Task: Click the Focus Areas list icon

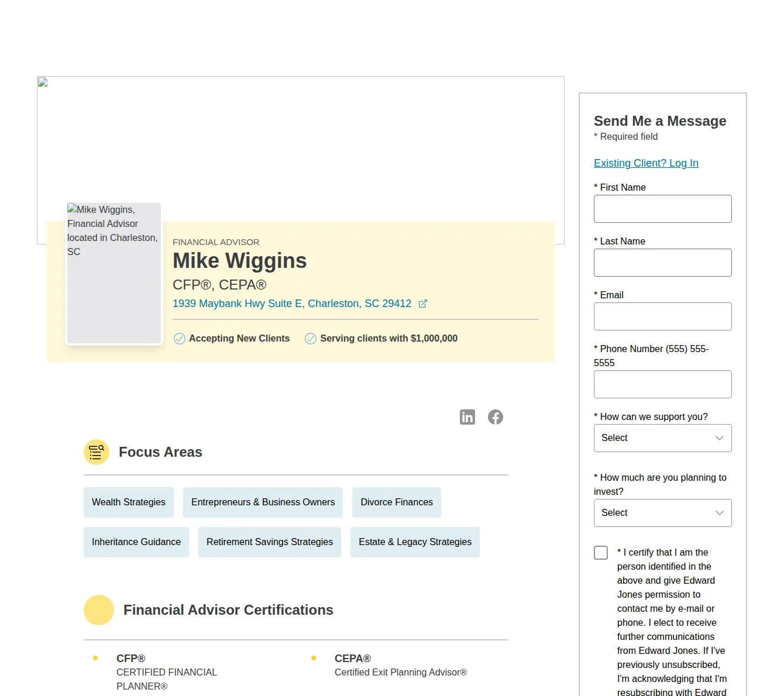Action: [x=97, y=452]
